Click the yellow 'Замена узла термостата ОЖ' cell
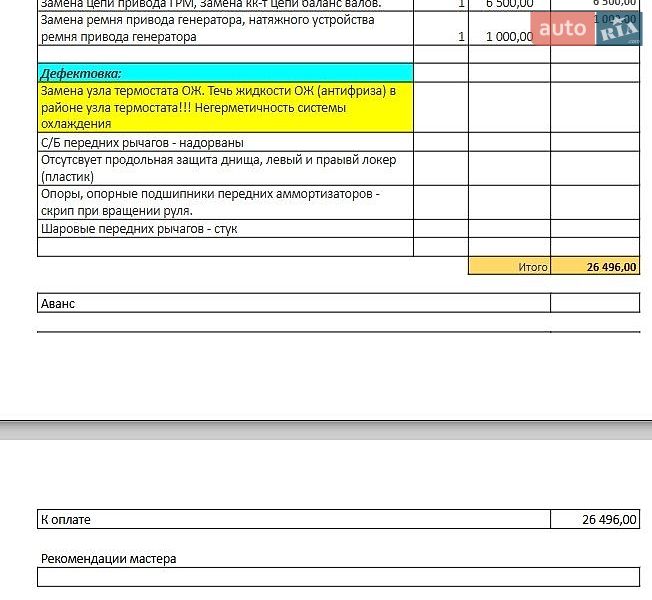Image resolution: width=652 pixels, height=600 pixels. coord(225,107)
